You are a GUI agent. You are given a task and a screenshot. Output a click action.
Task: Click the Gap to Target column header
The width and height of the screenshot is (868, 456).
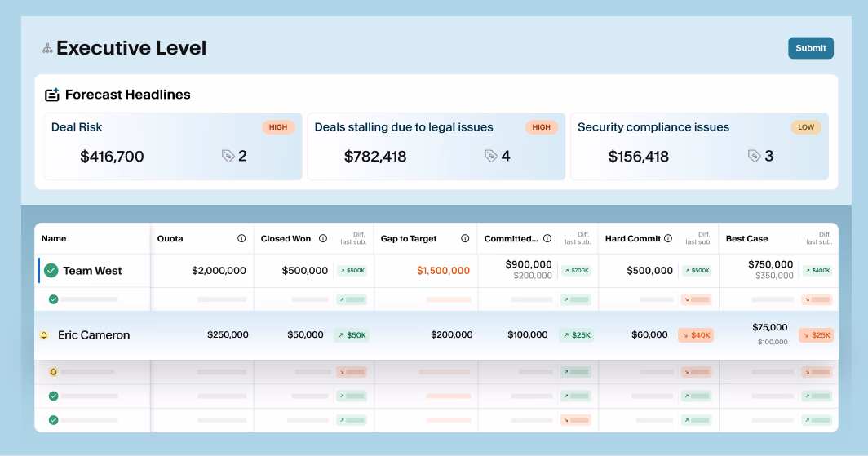point(409,238)
